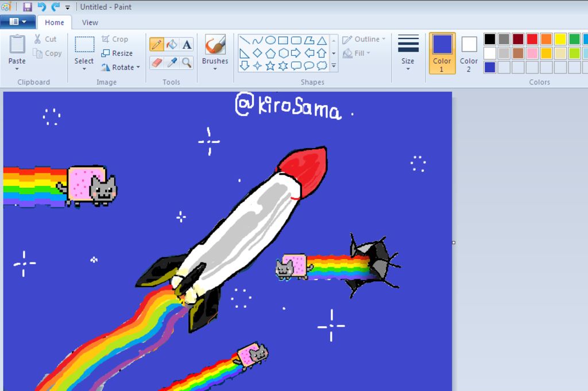
Task: Choose the Right arrow shape
Action: pyautogui.click(x=296, y=53)
